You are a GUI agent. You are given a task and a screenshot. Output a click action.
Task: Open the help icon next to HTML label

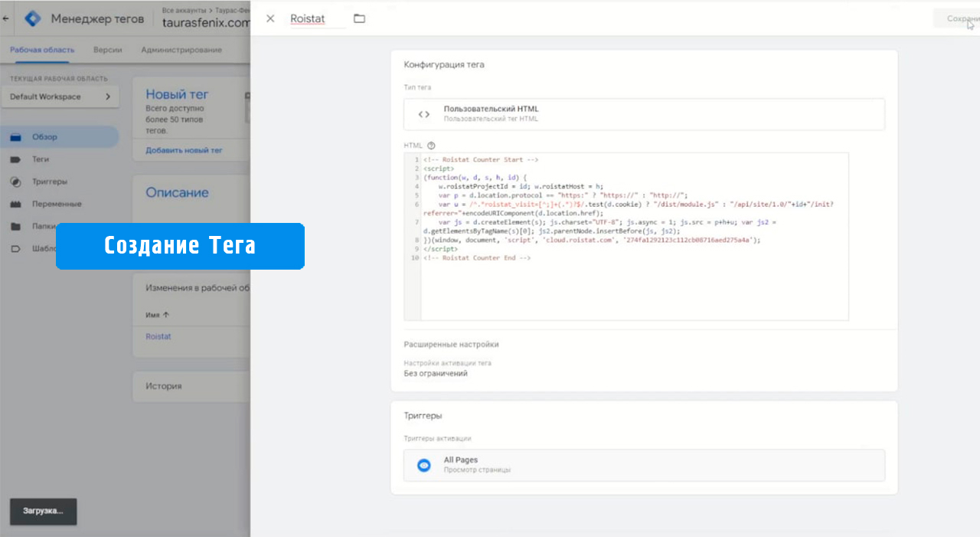pyautogui.click(x=431, y=146)
